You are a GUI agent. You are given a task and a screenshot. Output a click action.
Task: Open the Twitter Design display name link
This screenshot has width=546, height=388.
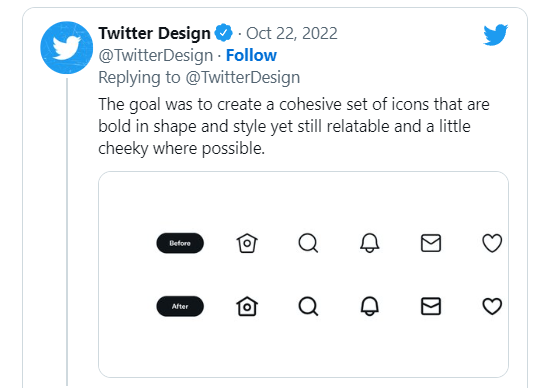tap(154, 33)
